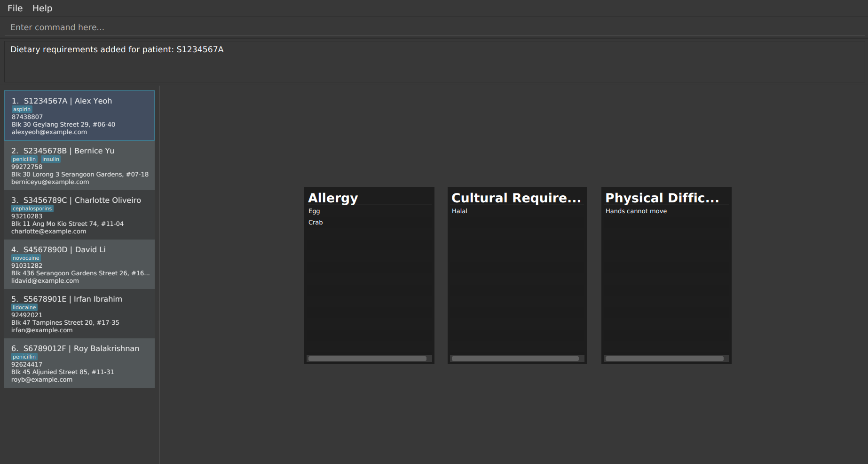Click address Blk 30 Geylang Street 29

point(63,124)
